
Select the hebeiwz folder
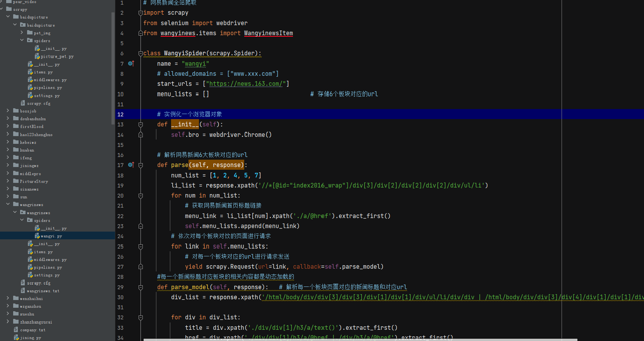coord(28,142)
